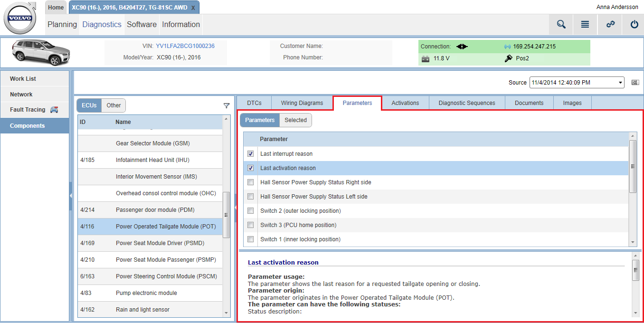Check Hall Sensor Power Supply Right side
The image size is (644, 323).
(x=251, y=182)
